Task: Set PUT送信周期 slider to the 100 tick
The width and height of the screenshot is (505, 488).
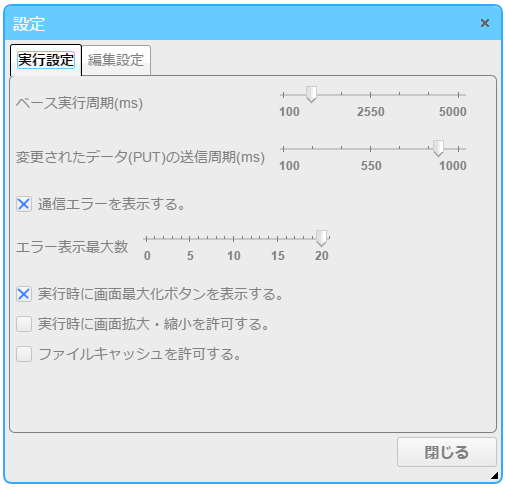Action: (283, 149)
